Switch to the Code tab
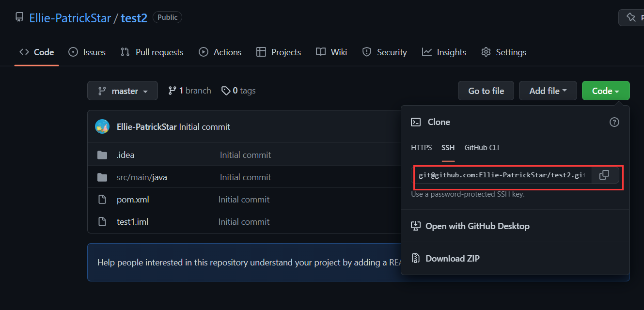The height and width of the screenshot is (310, 644). pyautogui.click(x=36, y=52)
